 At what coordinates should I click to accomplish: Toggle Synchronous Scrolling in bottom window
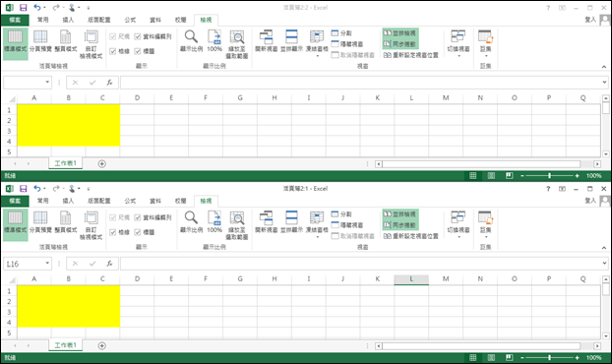[400, 225]
